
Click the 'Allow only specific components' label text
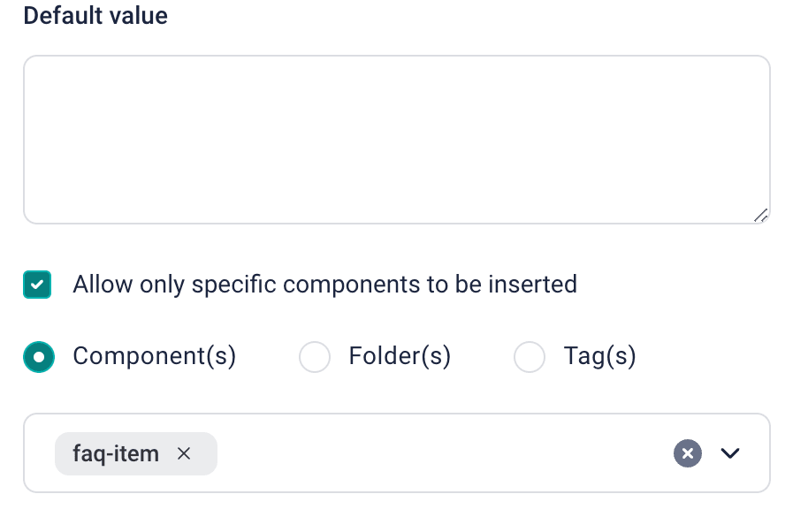tap(324, 284)
